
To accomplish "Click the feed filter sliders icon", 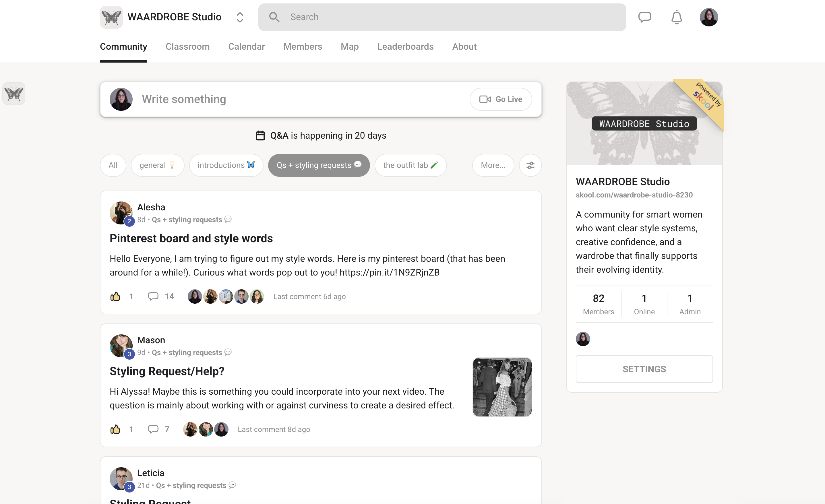I will [530, 165].
